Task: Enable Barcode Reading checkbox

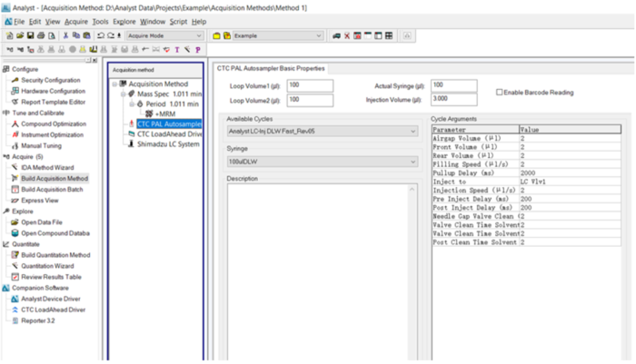Action: coord(501,93)
